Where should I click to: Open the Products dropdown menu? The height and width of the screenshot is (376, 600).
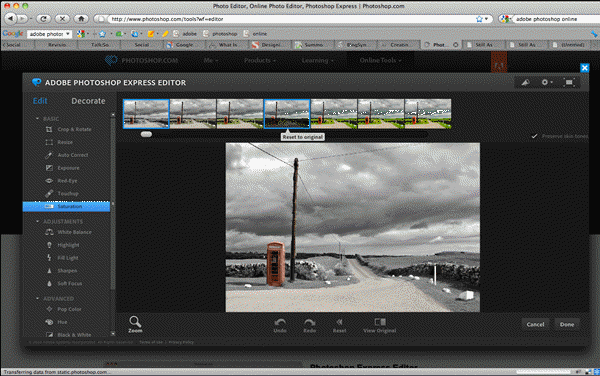point(260,60)
